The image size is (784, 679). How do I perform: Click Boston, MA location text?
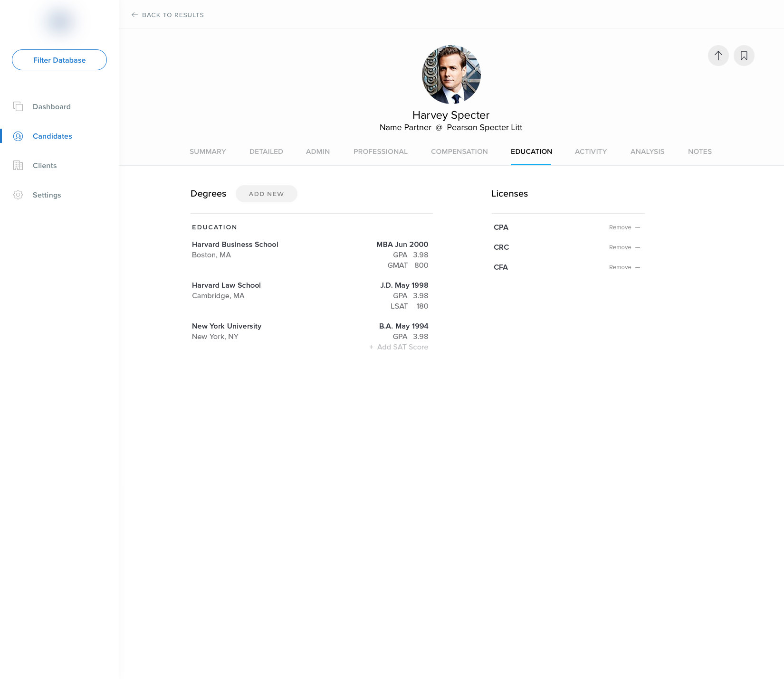[211, 255]
